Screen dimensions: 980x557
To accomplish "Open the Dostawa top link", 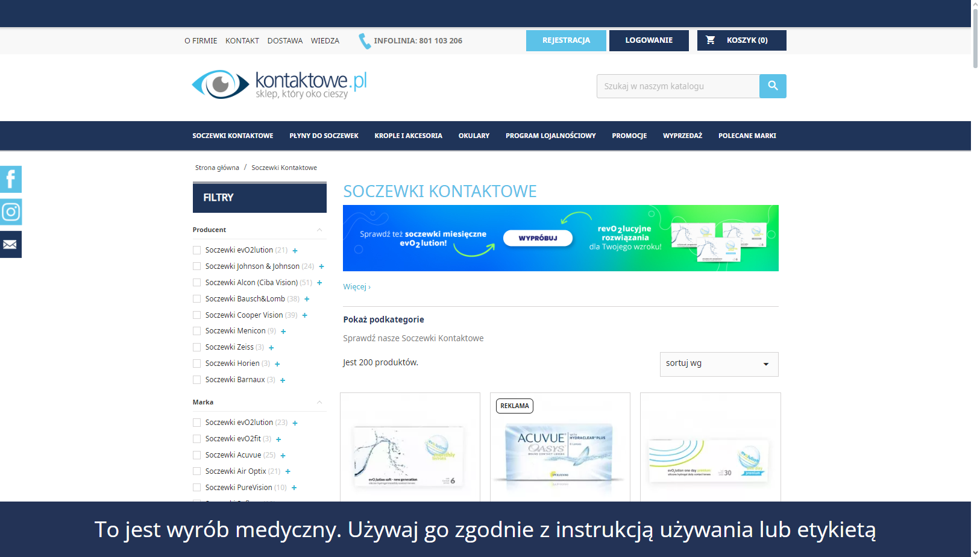I will [x=285, y=40].
